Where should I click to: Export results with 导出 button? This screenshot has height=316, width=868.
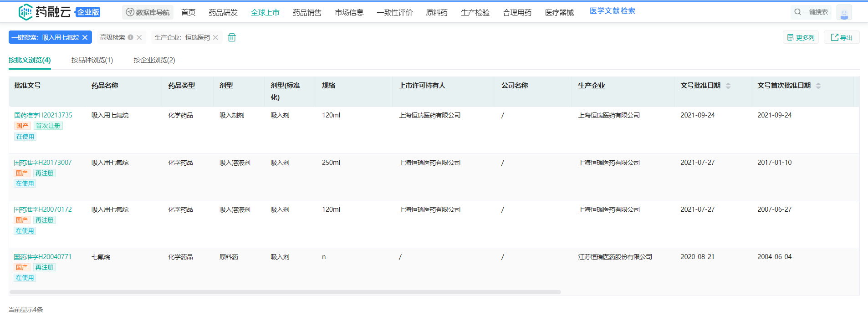pyautogui.click(x=841, y=37)
